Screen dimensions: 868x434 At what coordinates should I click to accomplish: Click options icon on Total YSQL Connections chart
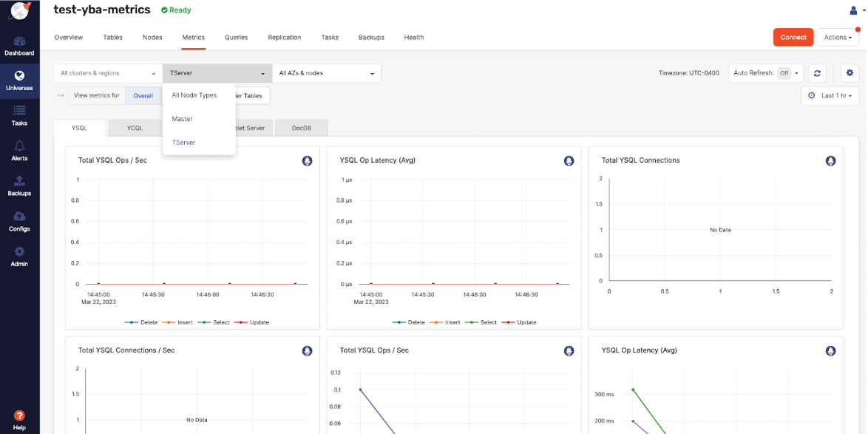(x=830, y=160)
